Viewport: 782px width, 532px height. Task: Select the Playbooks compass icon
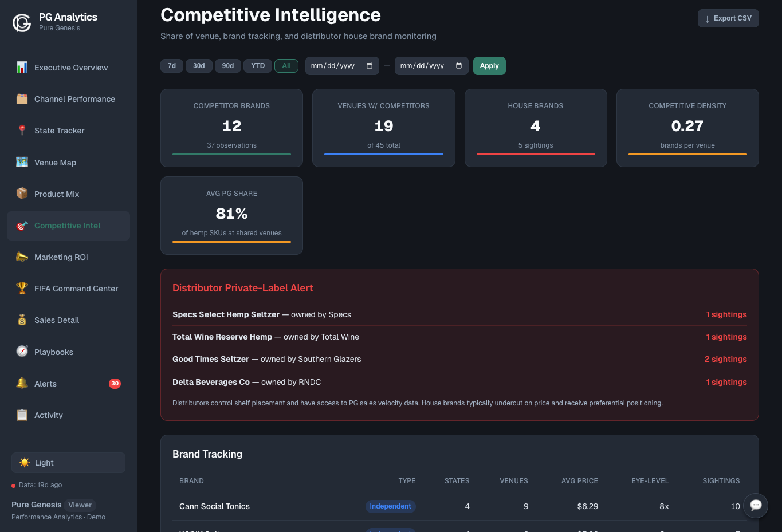coord(21,352)
